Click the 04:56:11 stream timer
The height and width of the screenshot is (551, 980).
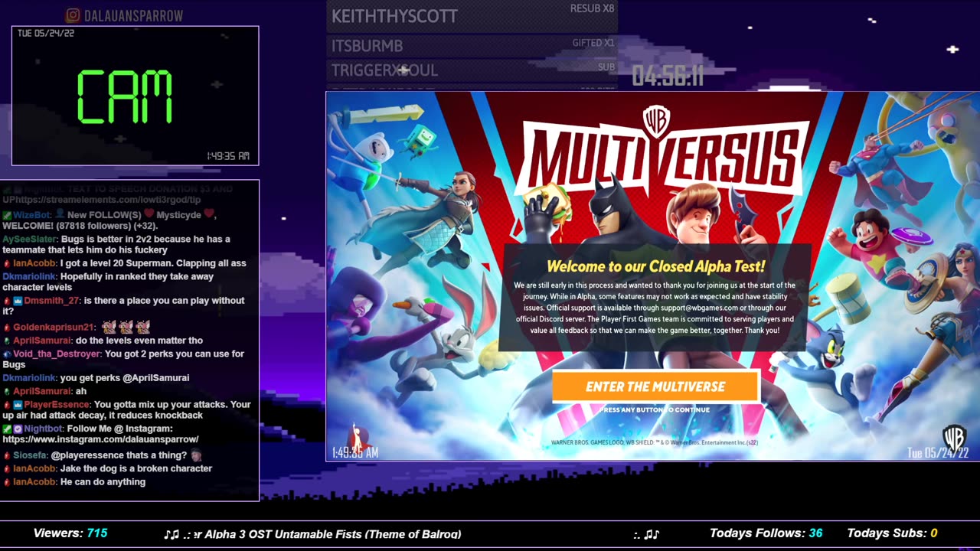[668, 76]
